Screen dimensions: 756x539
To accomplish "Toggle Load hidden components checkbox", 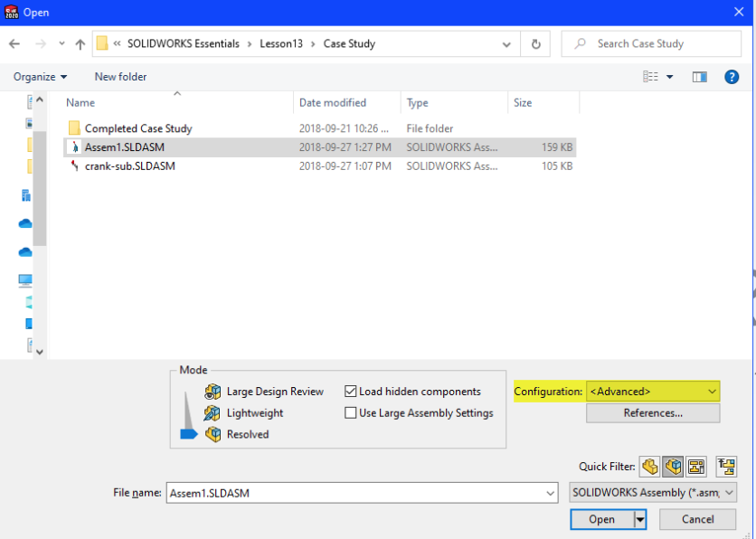I will [x=351, y=391].
